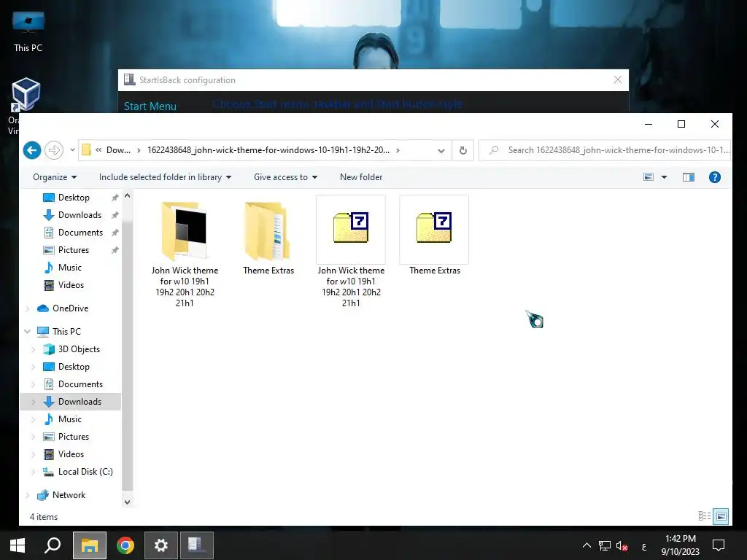Click 1622438648_john-wick-theme breadcrumb segment
Viewport: 747px width, 560px height.
(x=268, y=150)
